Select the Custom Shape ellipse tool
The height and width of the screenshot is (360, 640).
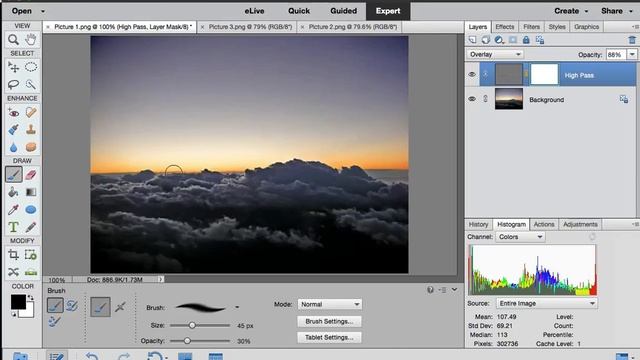click(31, 210)
